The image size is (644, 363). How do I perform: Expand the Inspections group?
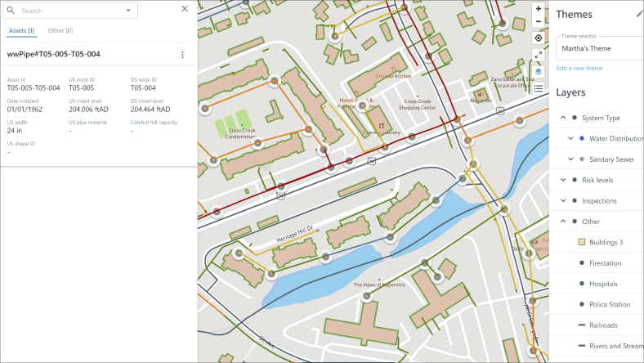563,200
